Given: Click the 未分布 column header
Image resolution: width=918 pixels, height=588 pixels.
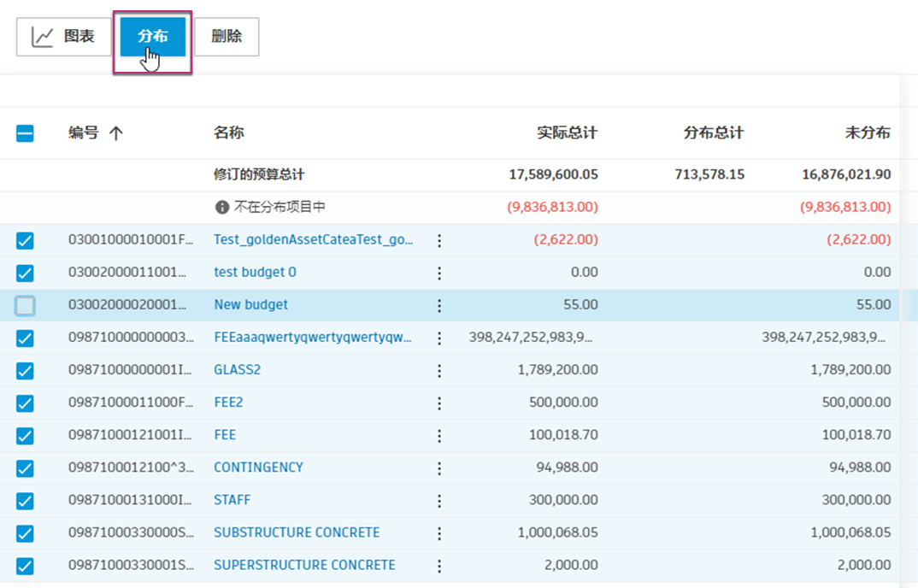Looking at the screenshot, I should 868,133.
